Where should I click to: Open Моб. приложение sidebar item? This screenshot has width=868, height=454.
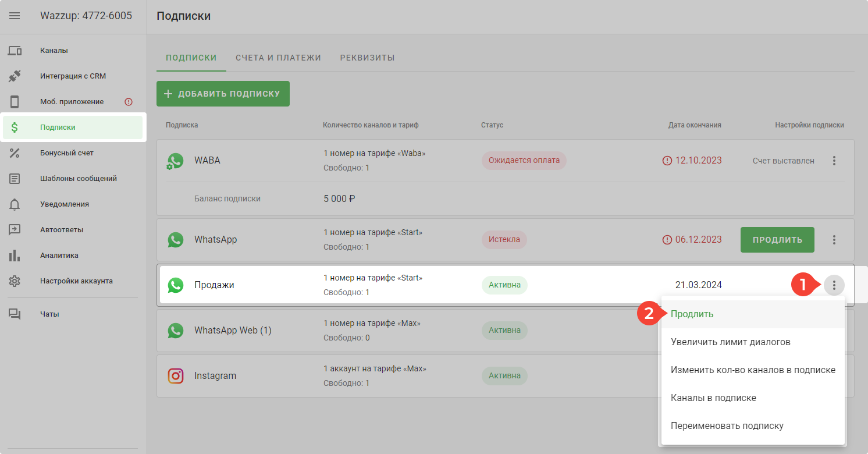pos(72,102)
